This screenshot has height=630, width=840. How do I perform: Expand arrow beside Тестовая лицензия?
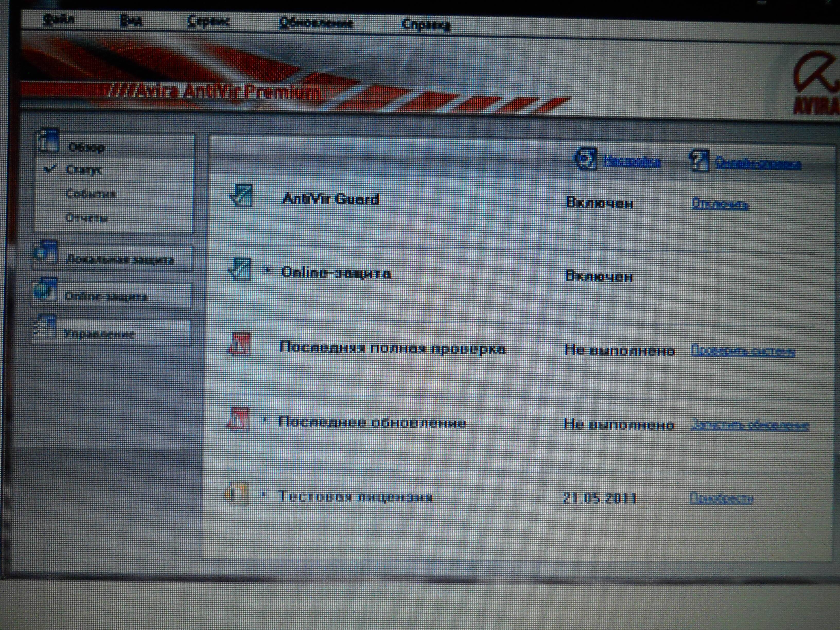tap(264, 494)
